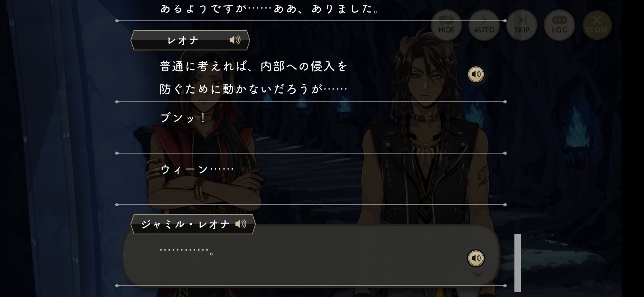Advance dialogue with the down chevron

pyautogui.click(x=478, y=274)
